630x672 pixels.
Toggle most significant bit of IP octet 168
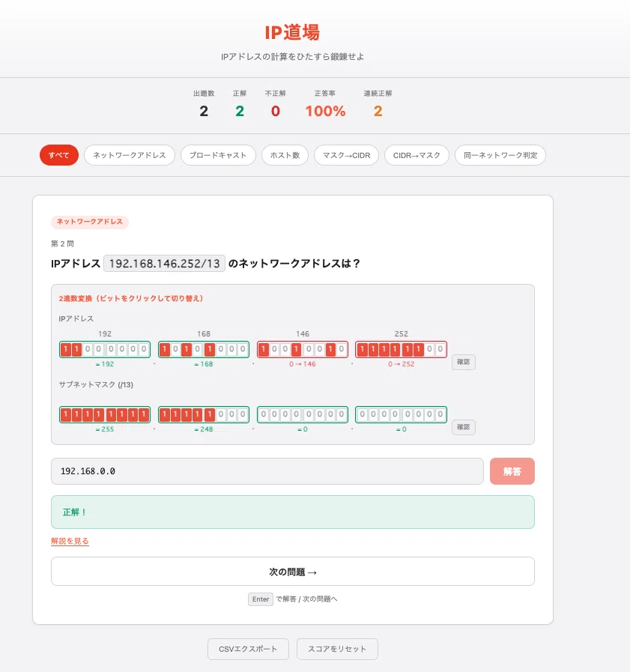coord(165,349)
